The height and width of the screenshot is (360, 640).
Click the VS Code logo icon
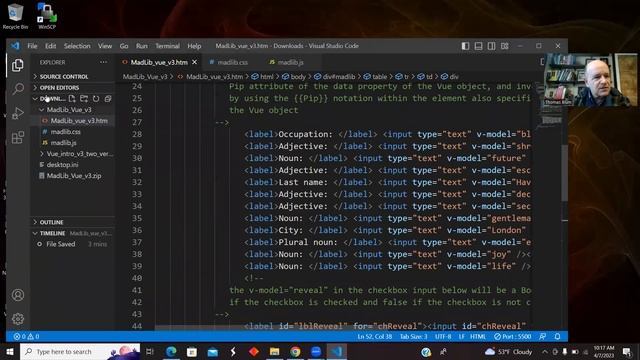pyautogui.click(x=15, y=46)
